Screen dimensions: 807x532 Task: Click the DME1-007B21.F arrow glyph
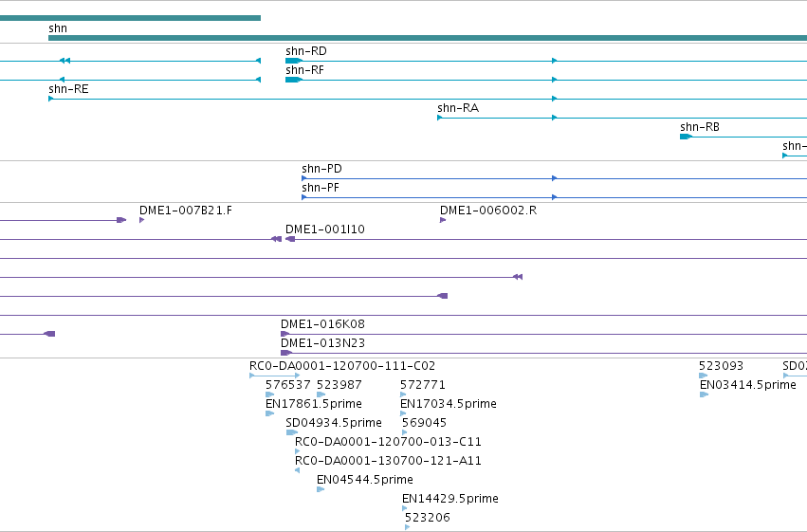[x=142, y=220]
